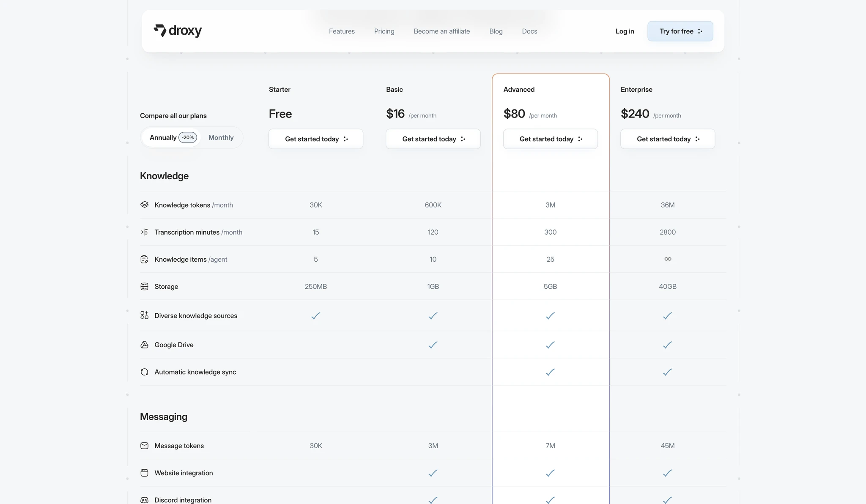Switch billing to Annually
The image size is (866, 504).
163,137
